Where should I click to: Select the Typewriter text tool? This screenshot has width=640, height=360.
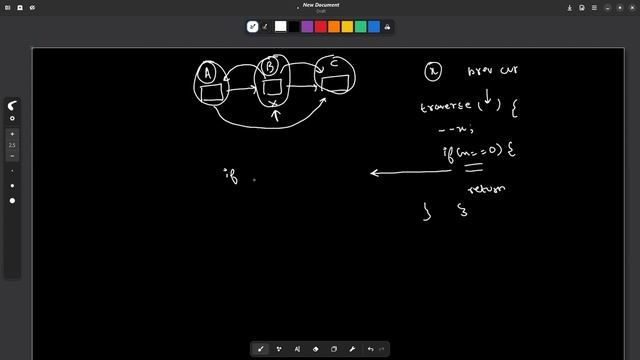tap(297, 349)
